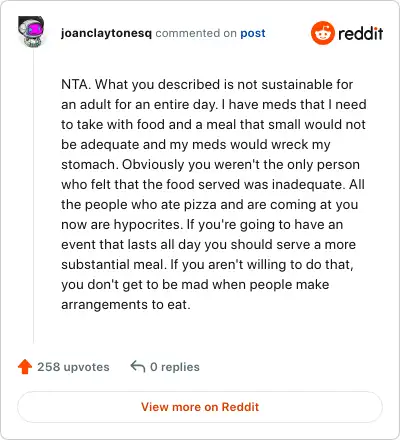Open the 0 replies label
This screenshot has width=400, height=440.
click(x=175, y=367)
